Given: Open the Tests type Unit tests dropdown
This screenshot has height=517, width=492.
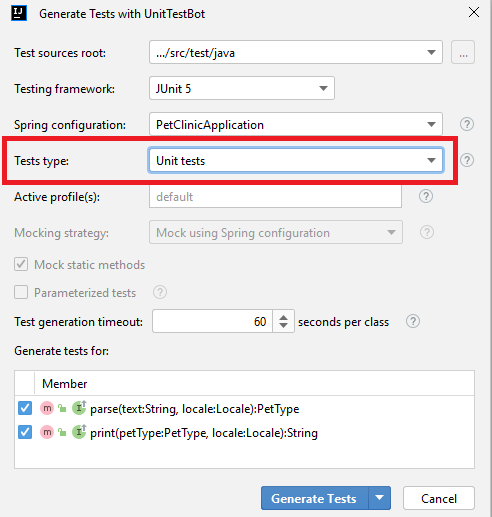Looking at the screenshot, I should pos(296,160).
